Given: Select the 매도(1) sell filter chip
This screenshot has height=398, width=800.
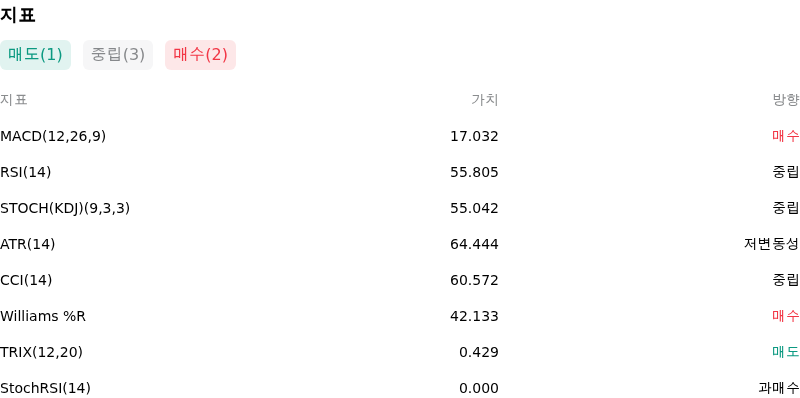Looking at the screenshot, I should tap(35, 55).
